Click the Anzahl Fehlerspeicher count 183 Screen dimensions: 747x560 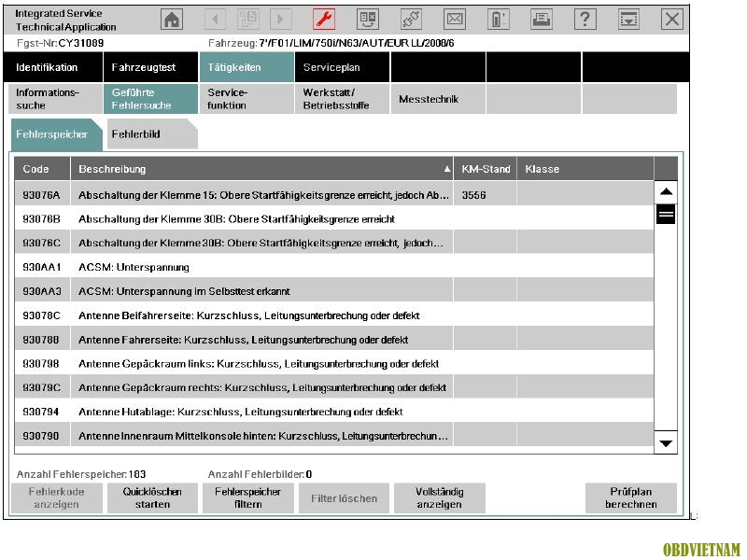[x=137, y=474]
